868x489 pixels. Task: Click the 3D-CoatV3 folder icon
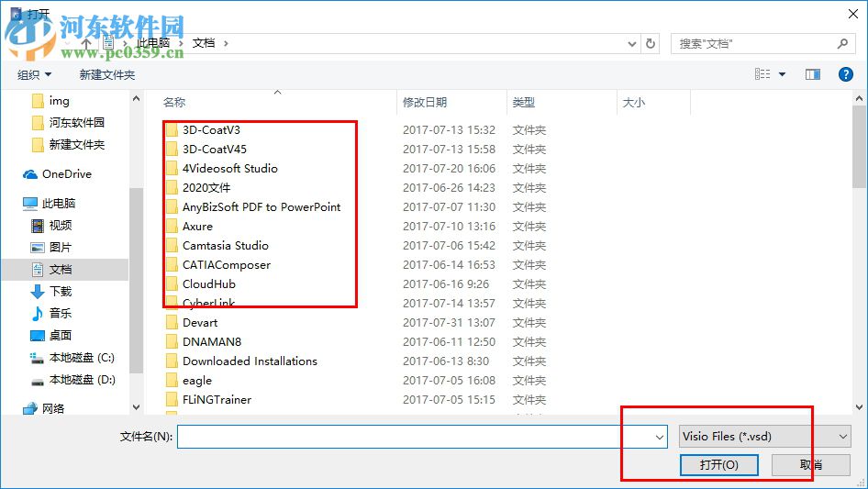(172, 130)
